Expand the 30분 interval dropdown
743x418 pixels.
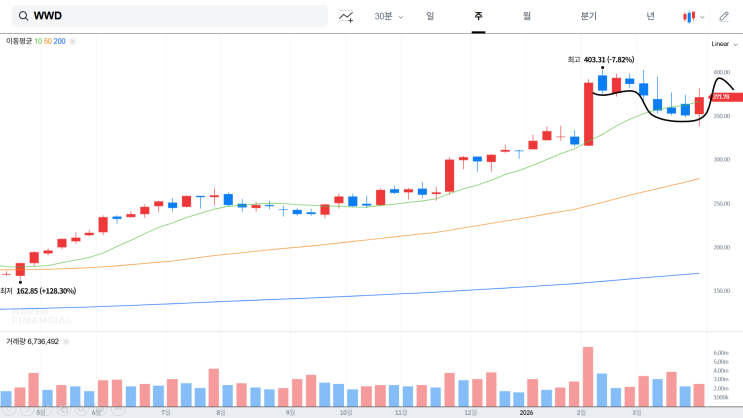point(389,17)
